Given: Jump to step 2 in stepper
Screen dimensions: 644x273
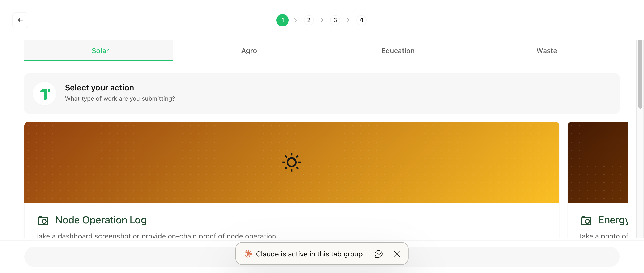Looking at the screenshot, I should point(309,20).
